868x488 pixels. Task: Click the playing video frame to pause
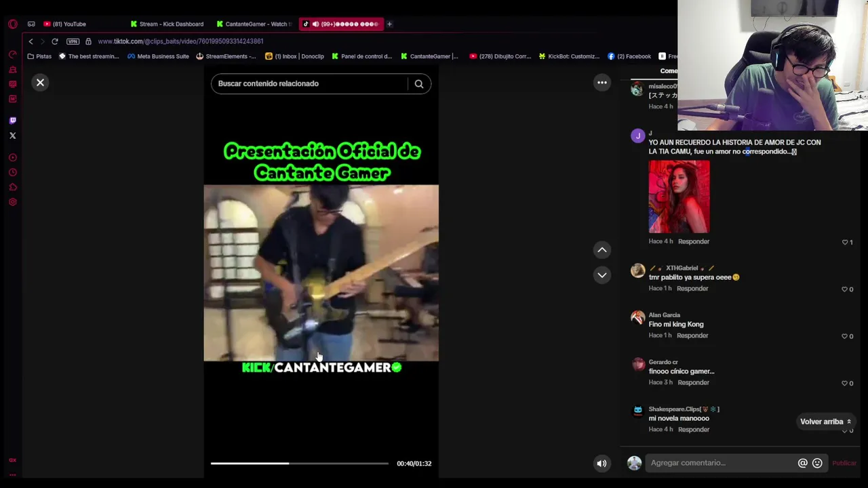[x=321, y=273]
